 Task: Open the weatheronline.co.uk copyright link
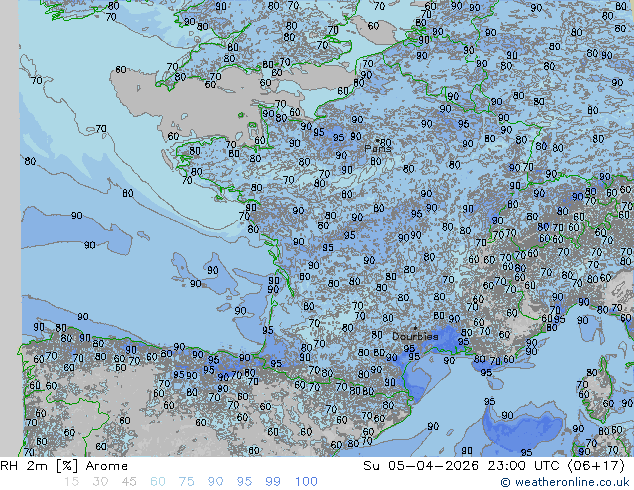pos(565,482)
